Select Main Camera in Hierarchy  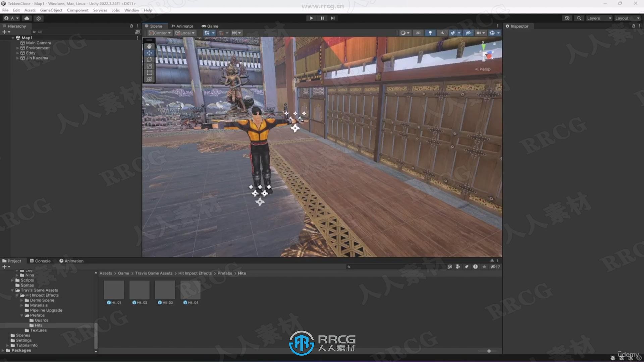point(38,43)
